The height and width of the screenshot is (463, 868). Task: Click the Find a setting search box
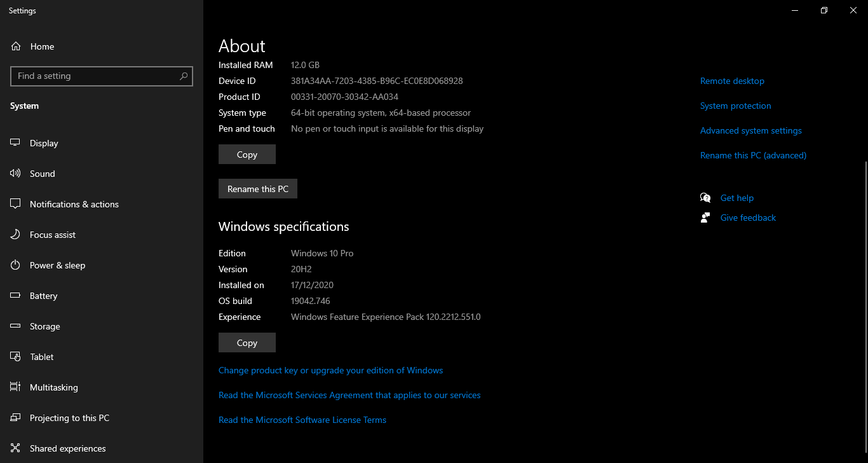tap(102, 76)
